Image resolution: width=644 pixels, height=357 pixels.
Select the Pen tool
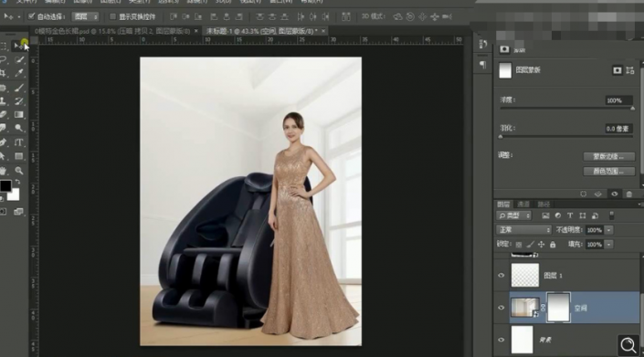tap(4, 142)
